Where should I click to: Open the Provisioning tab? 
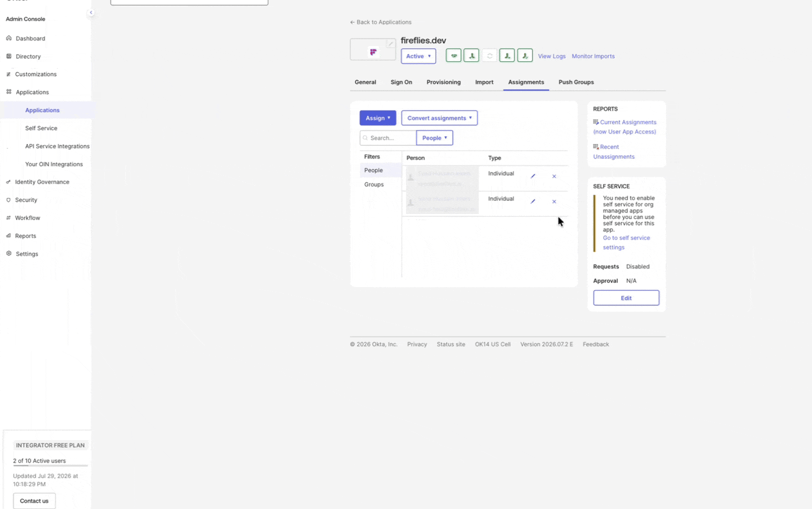click(444, 82)
